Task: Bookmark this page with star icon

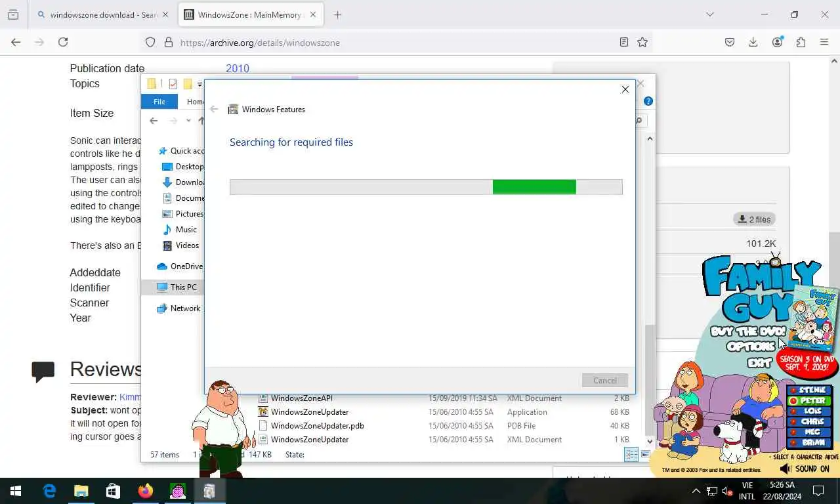Action: 642,42
